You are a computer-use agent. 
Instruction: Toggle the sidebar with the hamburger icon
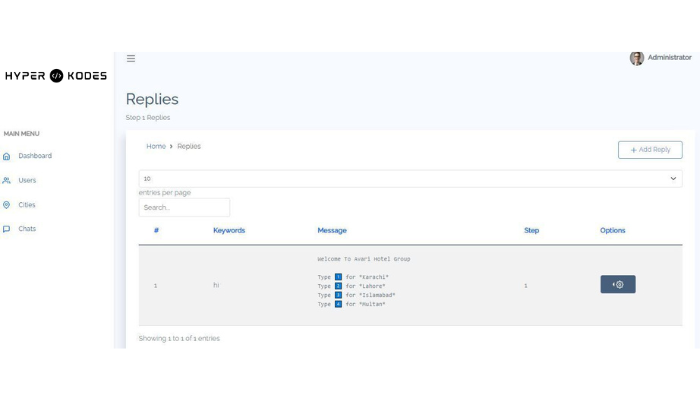tap(131, 59)
